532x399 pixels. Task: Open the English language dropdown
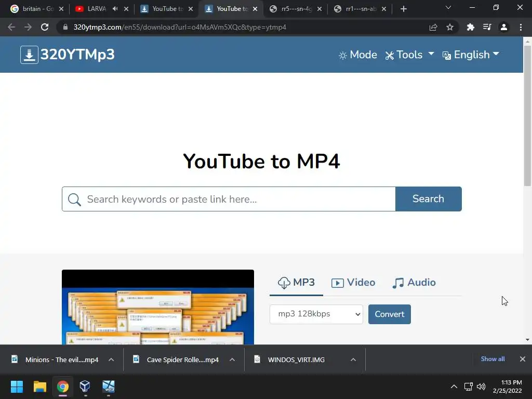[471, 55]
